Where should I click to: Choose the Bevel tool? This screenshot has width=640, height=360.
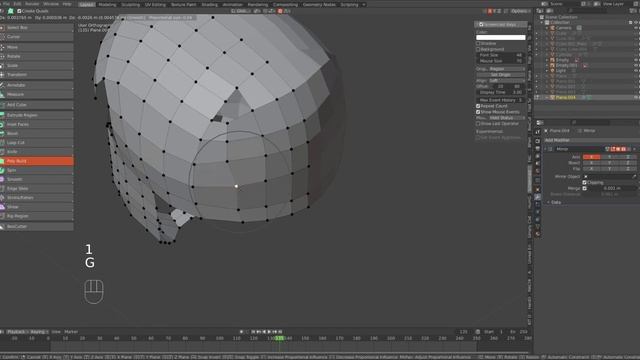coord(37,133)
